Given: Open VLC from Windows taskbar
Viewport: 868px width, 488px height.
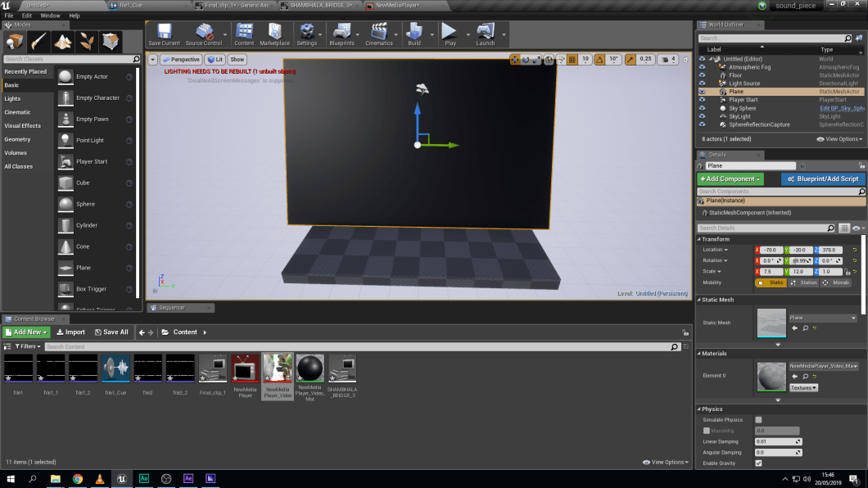Looking at the screenshot, I should pos(100,479).
